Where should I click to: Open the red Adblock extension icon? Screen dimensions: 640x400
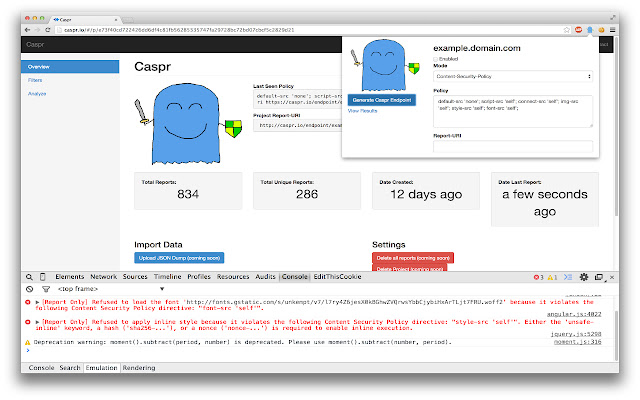[578, 30]
